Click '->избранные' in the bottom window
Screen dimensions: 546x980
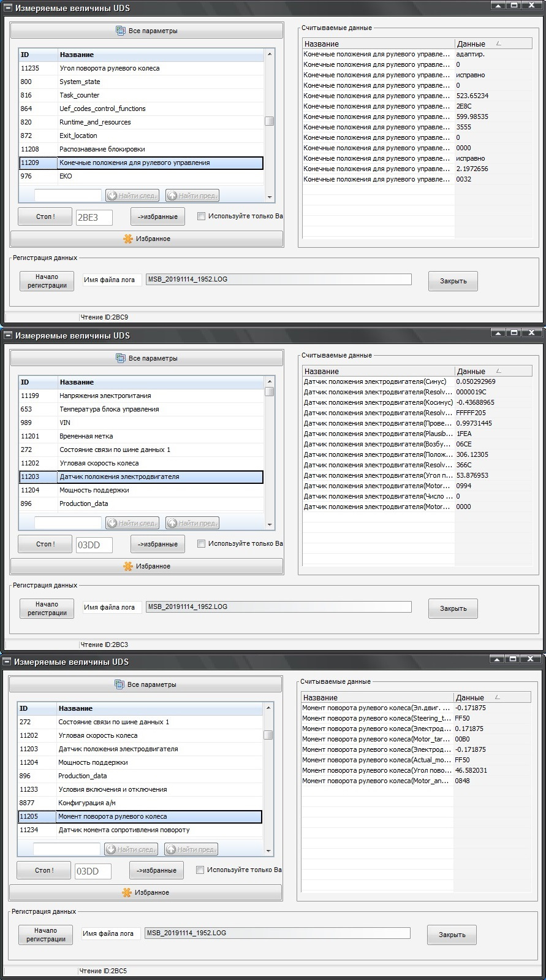(x=156, y=870)
